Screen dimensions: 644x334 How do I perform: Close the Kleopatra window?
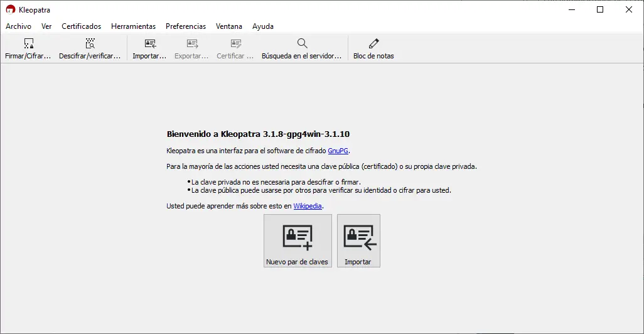tap(629, 9)
